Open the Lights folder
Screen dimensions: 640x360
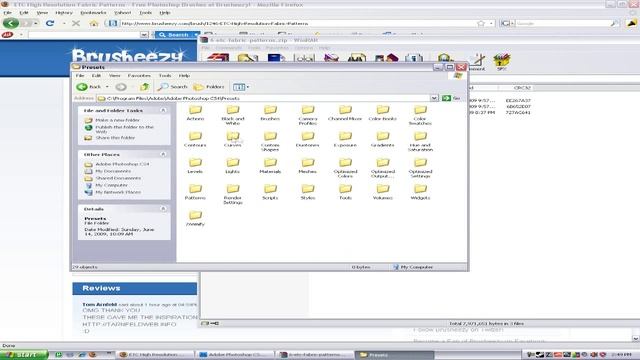point(233,166)
